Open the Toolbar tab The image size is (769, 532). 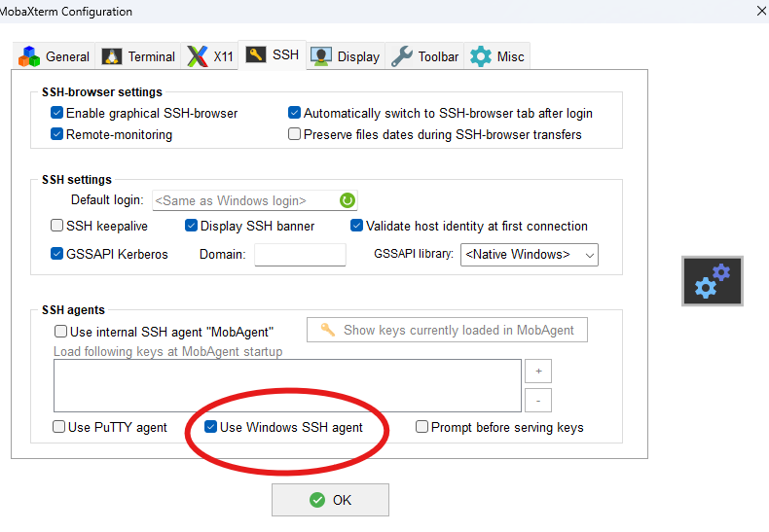[424, 56]
